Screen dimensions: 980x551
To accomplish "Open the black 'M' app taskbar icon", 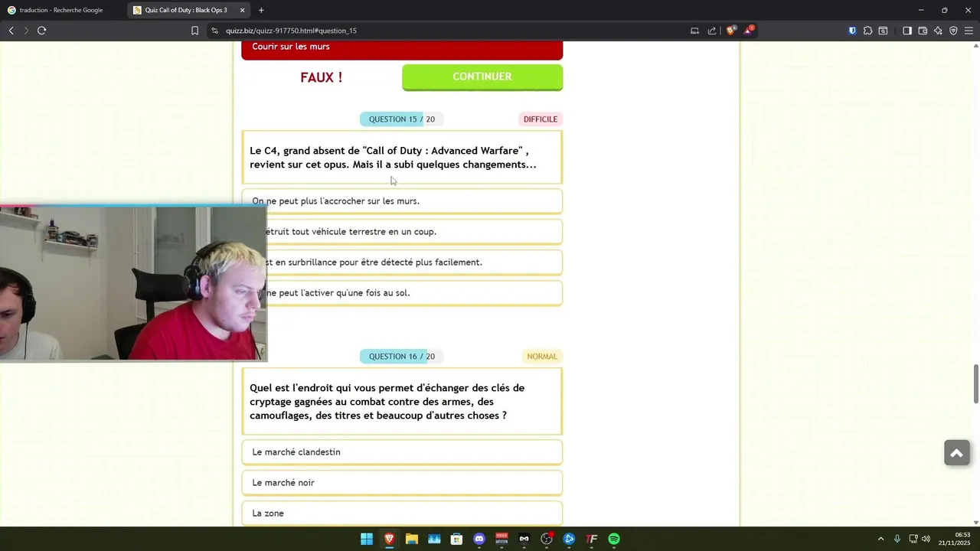I will [x=524, y=539].
